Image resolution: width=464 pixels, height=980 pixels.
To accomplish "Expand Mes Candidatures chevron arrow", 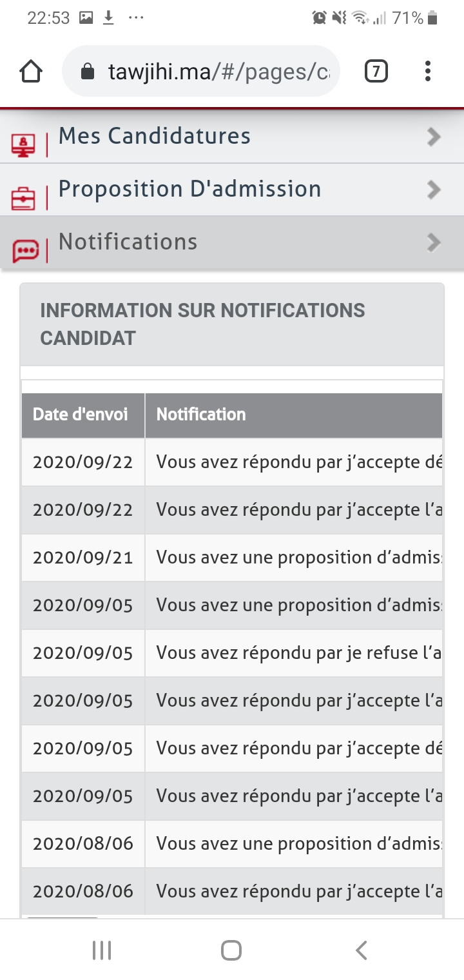I will (x=434, y=137).
